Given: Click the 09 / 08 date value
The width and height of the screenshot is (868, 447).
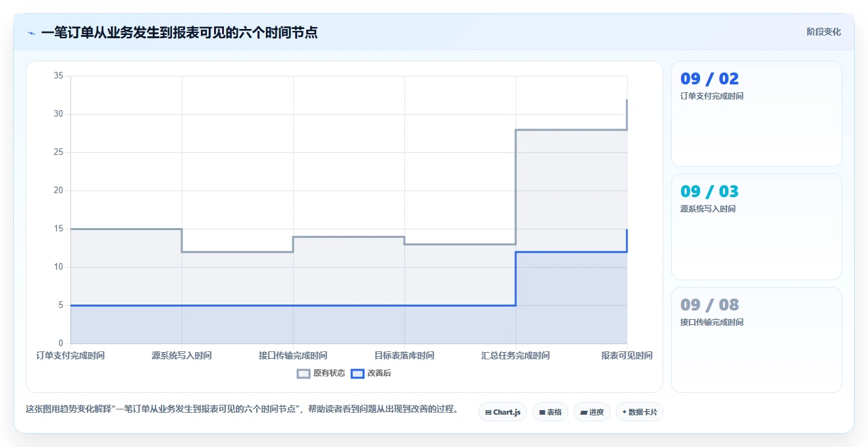Looking at the screenshot, I should (x=709, y=305).
